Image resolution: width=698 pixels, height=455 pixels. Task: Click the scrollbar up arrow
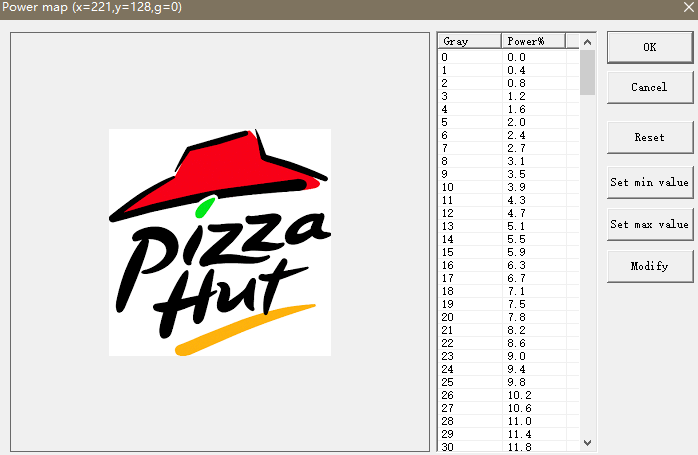[x=588, y=42]
